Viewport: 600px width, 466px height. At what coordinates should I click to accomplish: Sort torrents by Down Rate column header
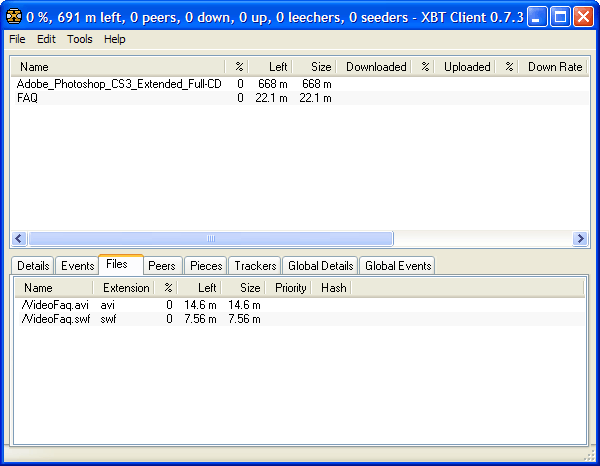point(552,67)
